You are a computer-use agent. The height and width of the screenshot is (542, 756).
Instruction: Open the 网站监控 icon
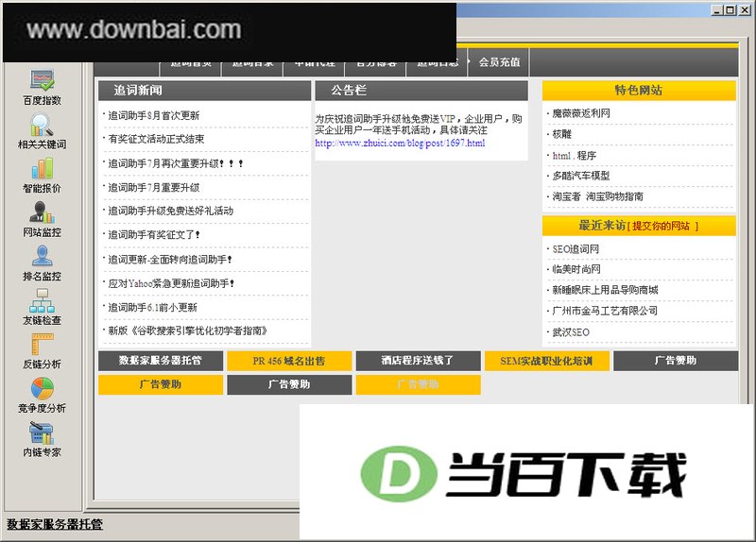click(42, 212)
